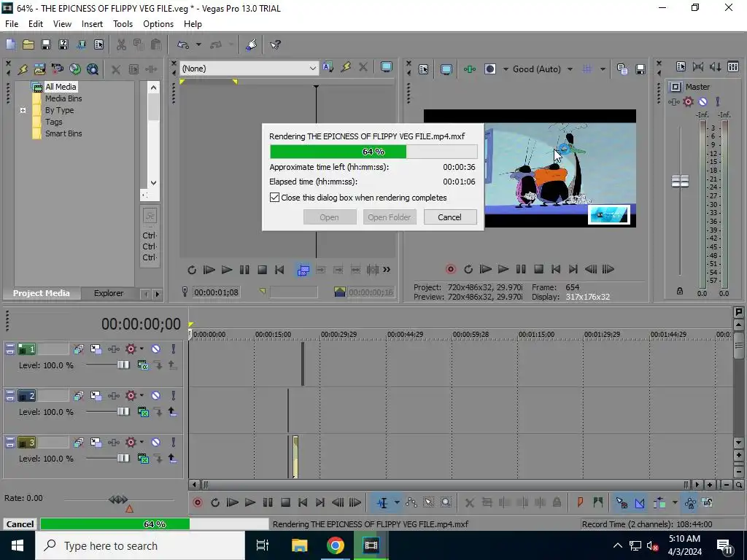Open the trimmer (None) media dropdown
Screen dimensions: 747x560
[312, 69]
